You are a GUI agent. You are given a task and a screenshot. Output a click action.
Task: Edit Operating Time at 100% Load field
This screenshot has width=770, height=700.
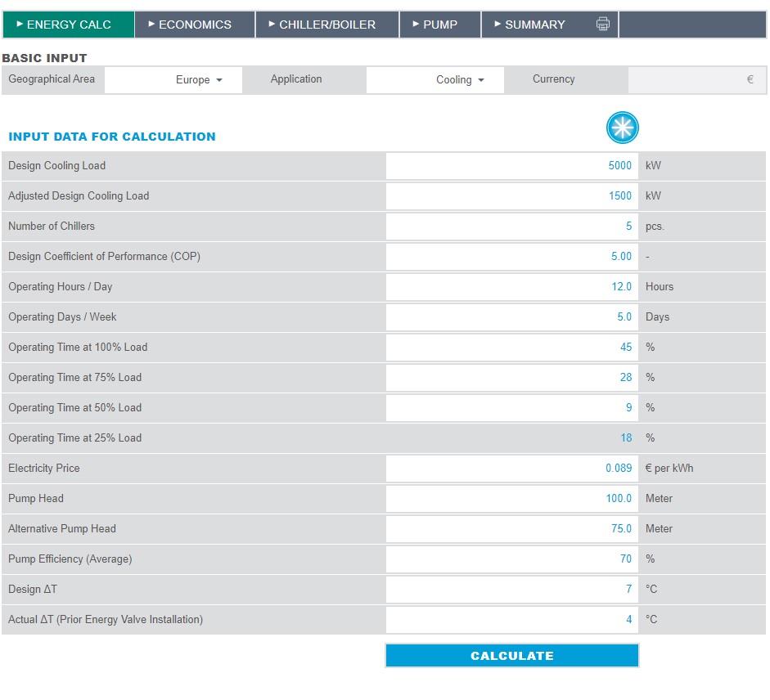pos(511,348)
